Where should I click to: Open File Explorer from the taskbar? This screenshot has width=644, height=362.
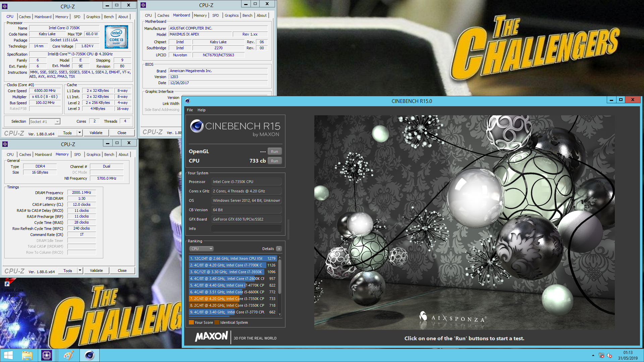click(27, 355)
